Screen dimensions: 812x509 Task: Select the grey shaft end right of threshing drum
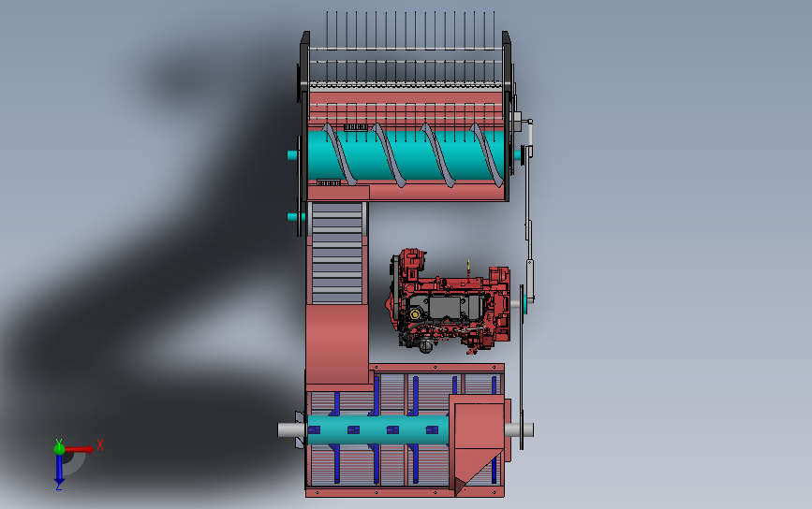519,429
